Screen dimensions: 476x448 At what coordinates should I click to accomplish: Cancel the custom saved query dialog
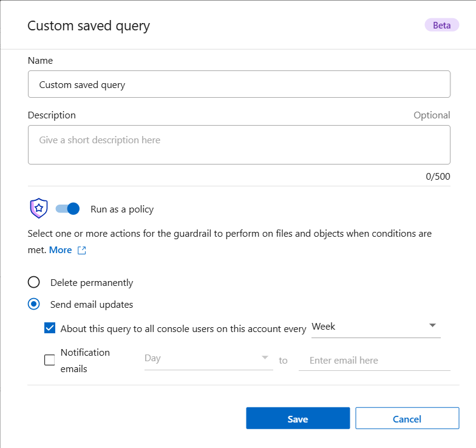click(x=407, y=418)
